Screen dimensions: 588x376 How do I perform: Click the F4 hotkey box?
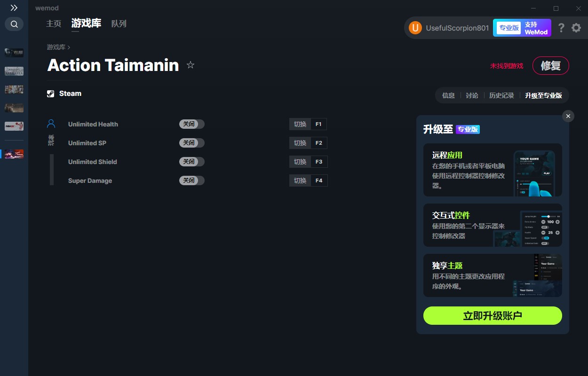click(319, 180)
